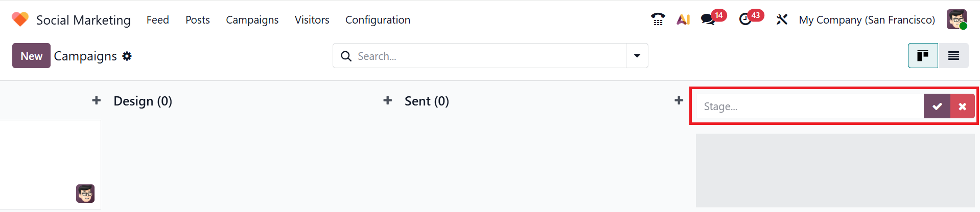980x212 pixels.
Task: Open the Configuration menu
Action: 378,19
